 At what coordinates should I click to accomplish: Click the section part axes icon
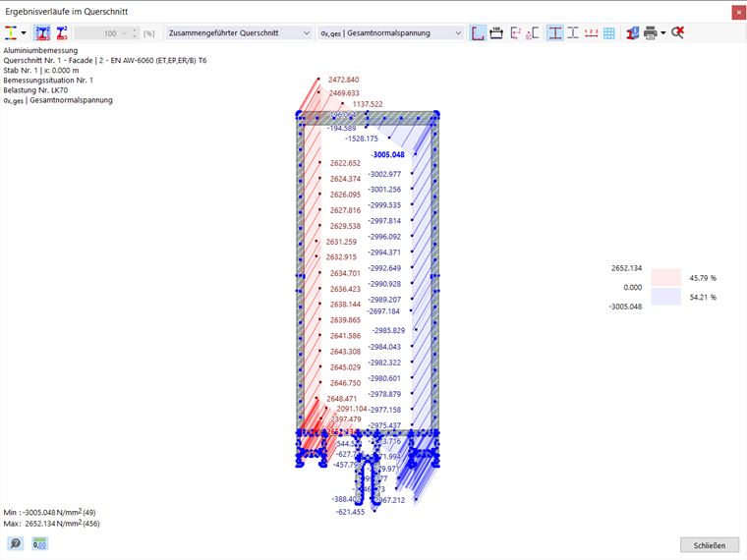[x=515, y=32]
